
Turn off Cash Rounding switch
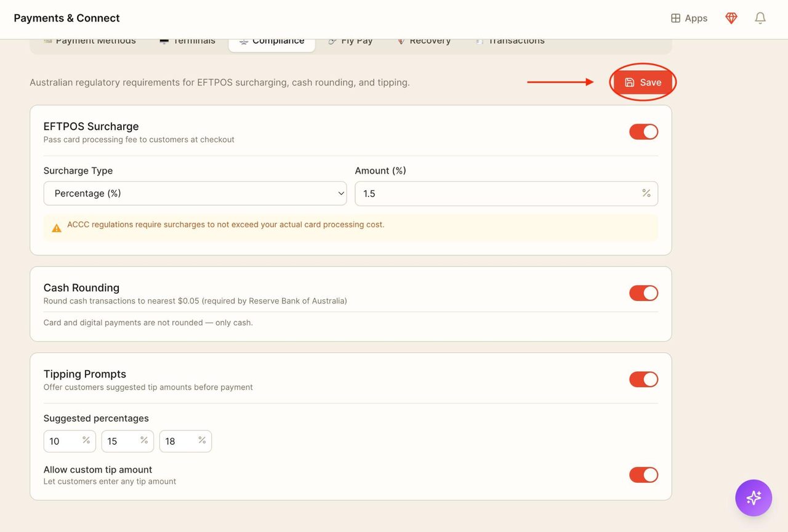coord(643,293)
